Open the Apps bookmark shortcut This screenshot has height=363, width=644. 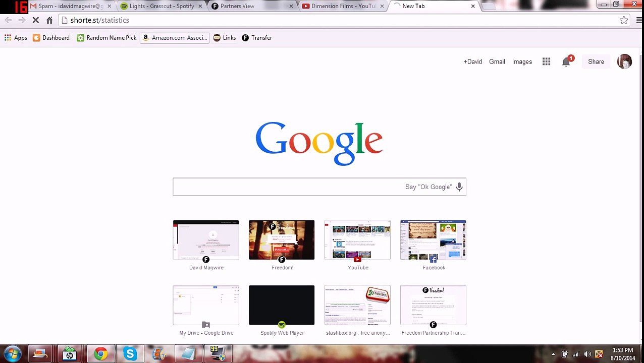[x=16, y=38]
